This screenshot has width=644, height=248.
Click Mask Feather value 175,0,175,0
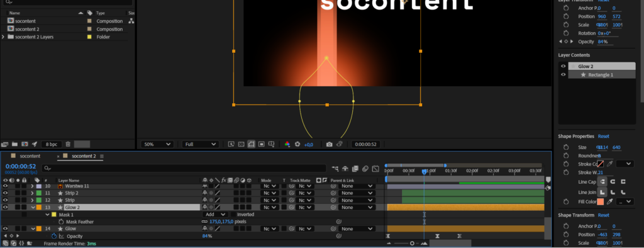(x=221, y=222)
